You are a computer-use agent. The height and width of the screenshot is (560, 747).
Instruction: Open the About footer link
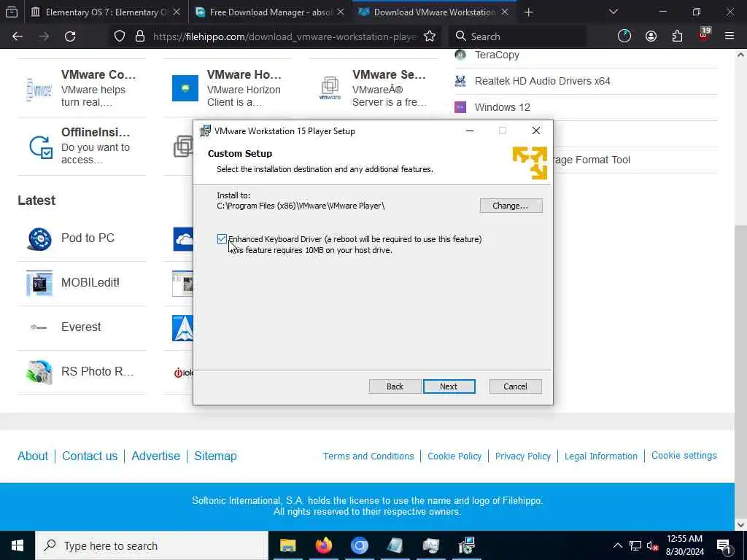point(33,456)
